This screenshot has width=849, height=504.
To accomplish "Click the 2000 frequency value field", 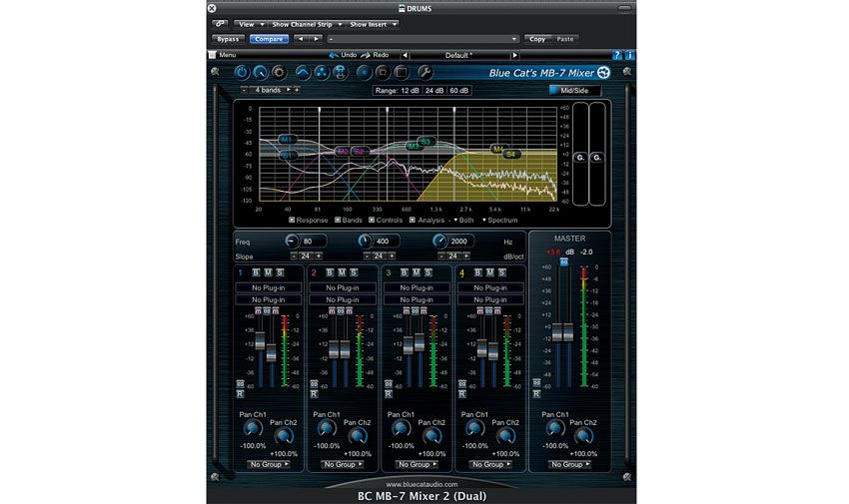I will click(461, 242).
